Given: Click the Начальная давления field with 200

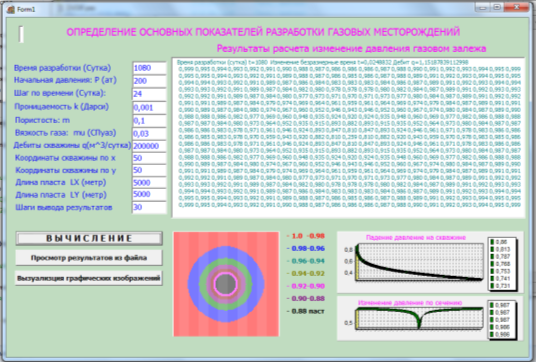Looking at the screenshot, I should pyautogui.click(x=149, y=81).
